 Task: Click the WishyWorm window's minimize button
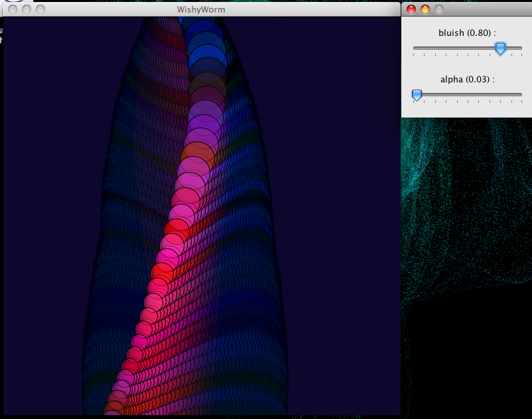point(27,9)
